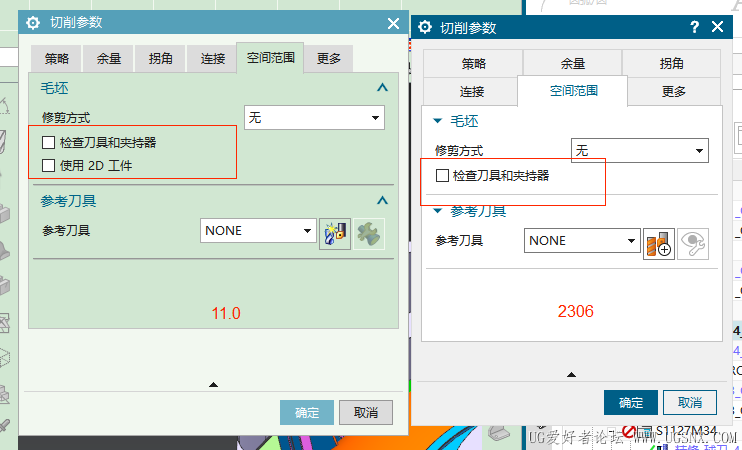
Task: Open 修剪方式 dropdown in the 2306 dialog
Action: pyautogui.click(x=640, y=150)
